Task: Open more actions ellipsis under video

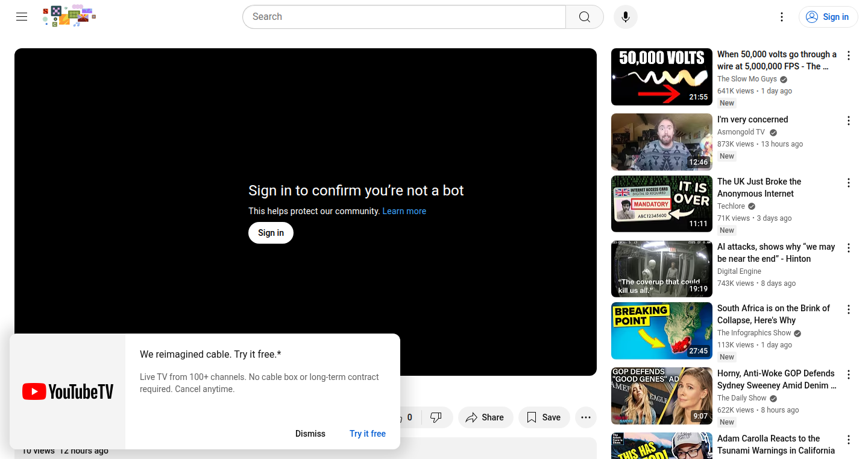Action: [586, 417]
